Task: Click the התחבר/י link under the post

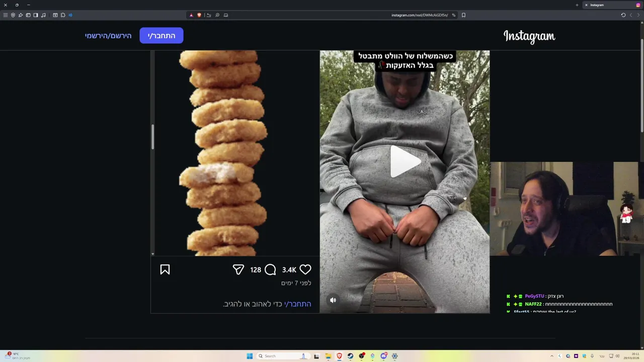Action: click(297, 304)
